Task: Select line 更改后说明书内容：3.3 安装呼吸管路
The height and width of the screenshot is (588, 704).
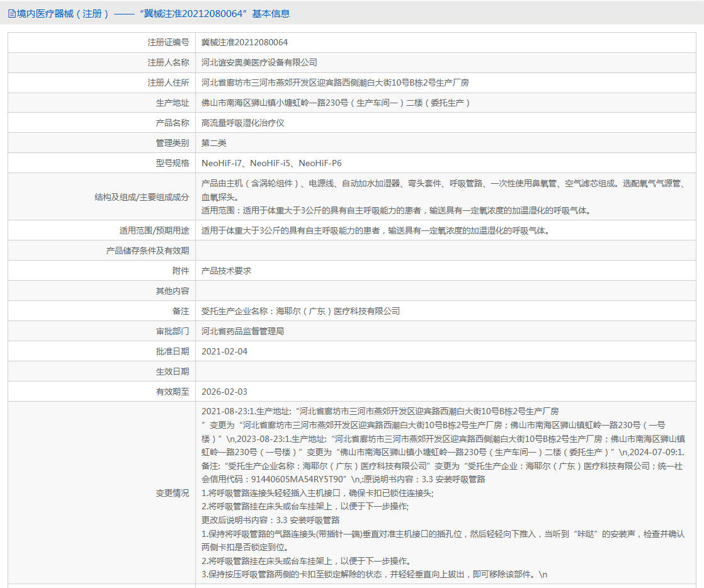Action: [270, 521]
